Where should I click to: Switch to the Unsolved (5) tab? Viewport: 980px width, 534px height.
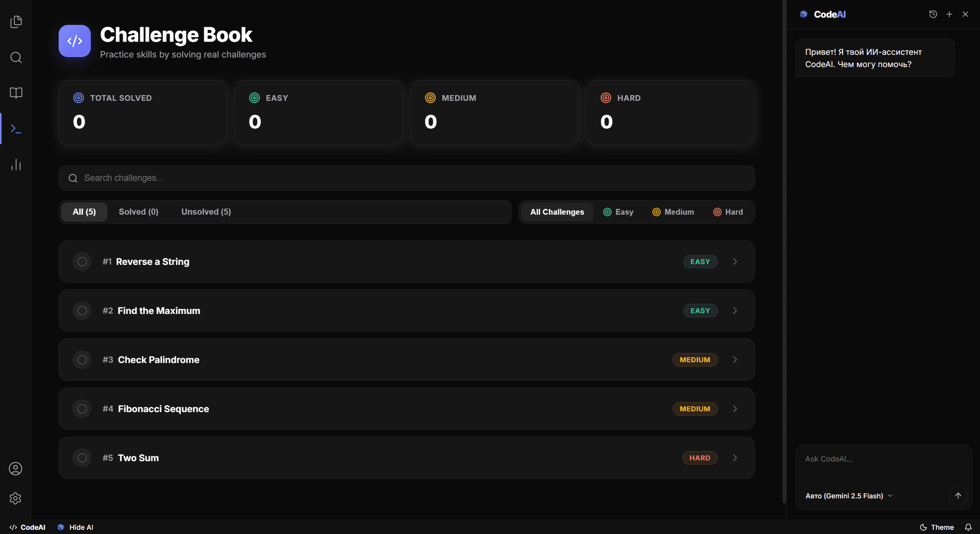click(206, 212)
